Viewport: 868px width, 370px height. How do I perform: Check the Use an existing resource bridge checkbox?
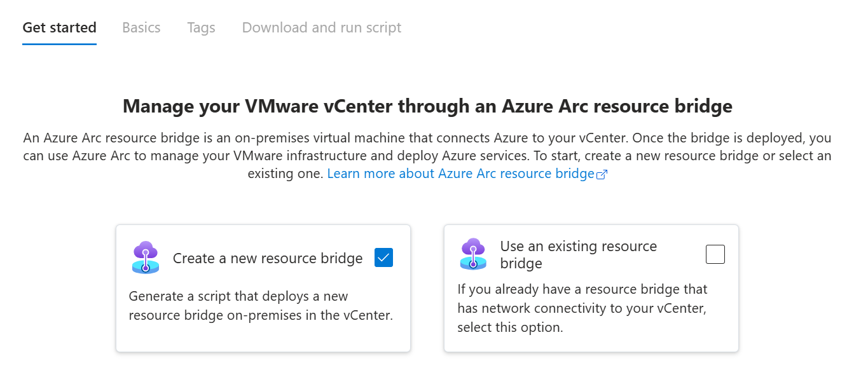[715, 254]
